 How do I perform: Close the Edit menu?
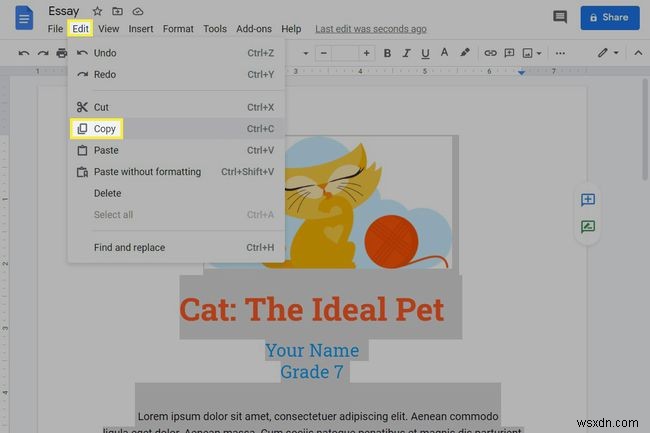(80, 29)
